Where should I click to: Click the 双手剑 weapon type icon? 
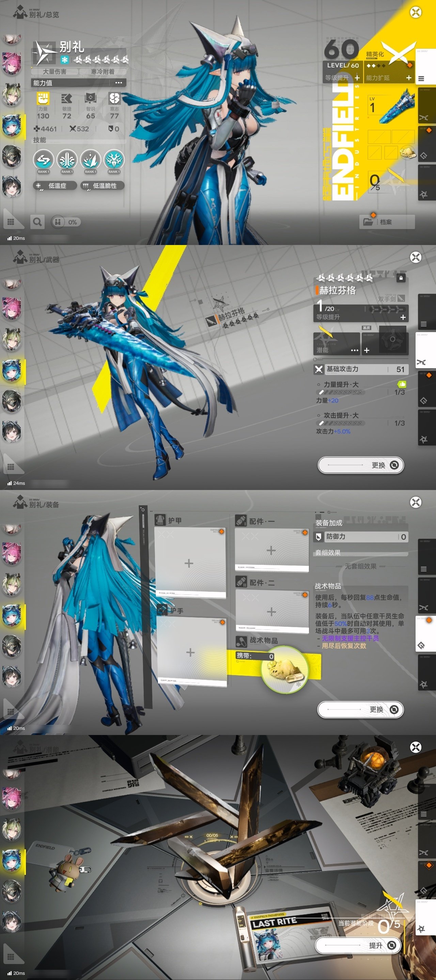401,299
